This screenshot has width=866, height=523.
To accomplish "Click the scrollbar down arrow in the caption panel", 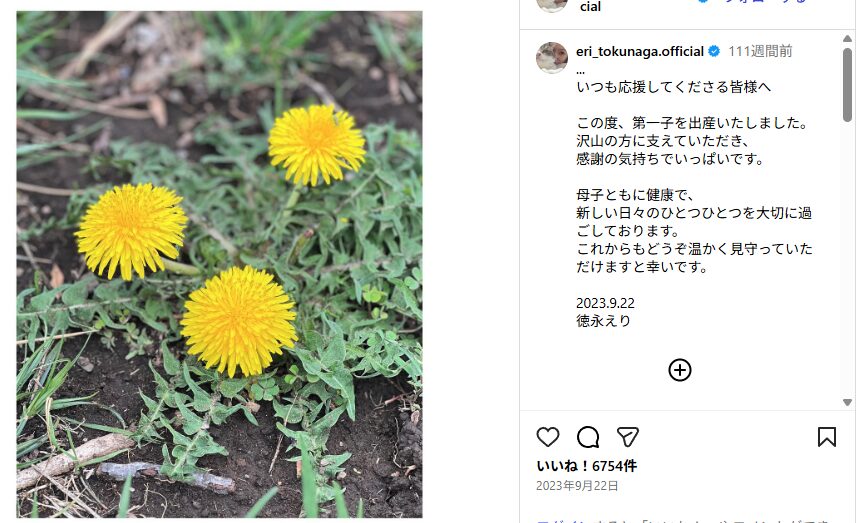I will point(848,402).
